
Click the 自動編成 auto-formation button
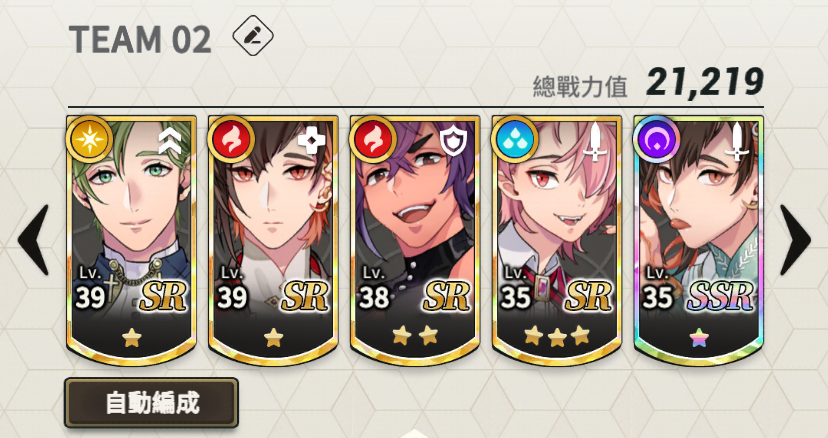[152, 403]
